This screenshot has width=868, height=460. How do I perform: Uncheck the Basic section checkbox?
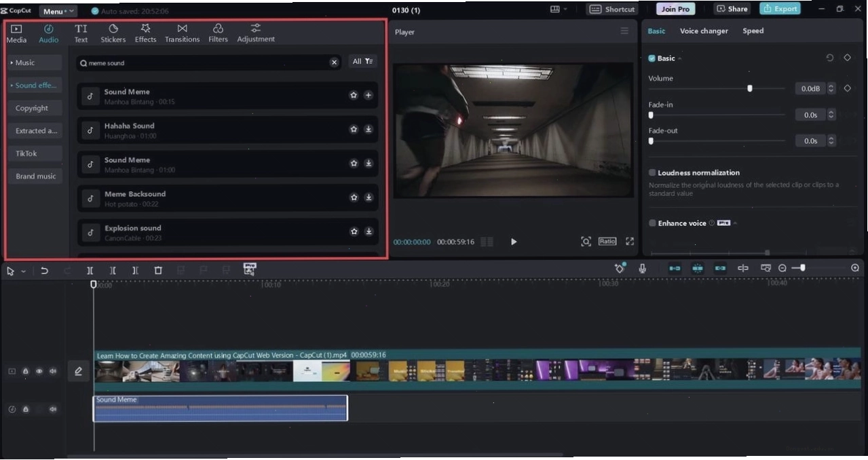pyautogui.click(x=652, y=58)
